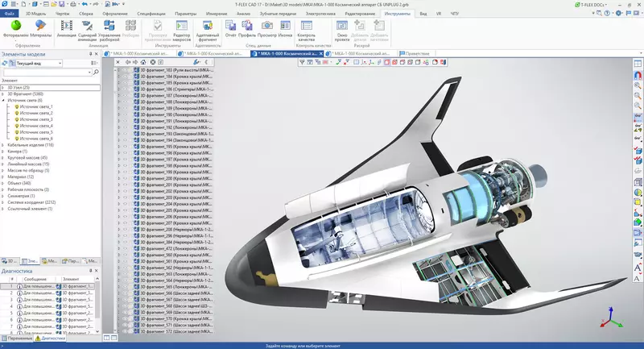644x349 pixels.
Task: Click the search magnifier in model elements
Action: coord(97,72)
